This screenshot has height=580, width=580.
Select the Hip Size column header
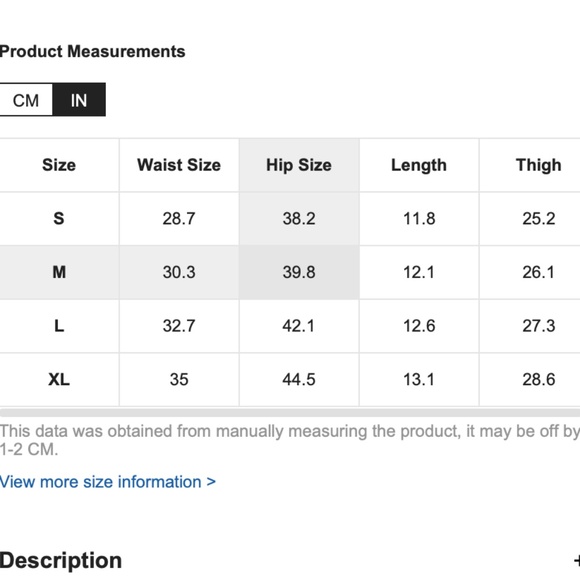(x=299, y=165)
